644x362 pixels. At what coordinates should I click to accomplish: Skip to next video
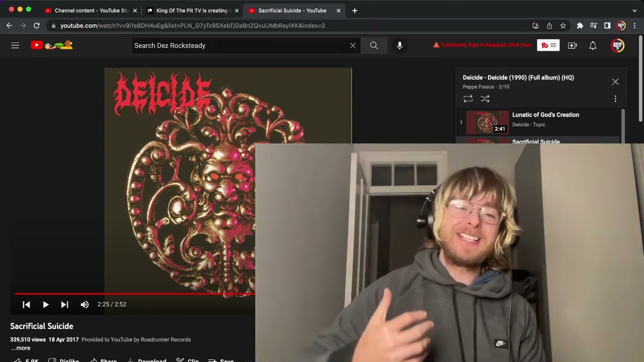click(x=64, y=304)
